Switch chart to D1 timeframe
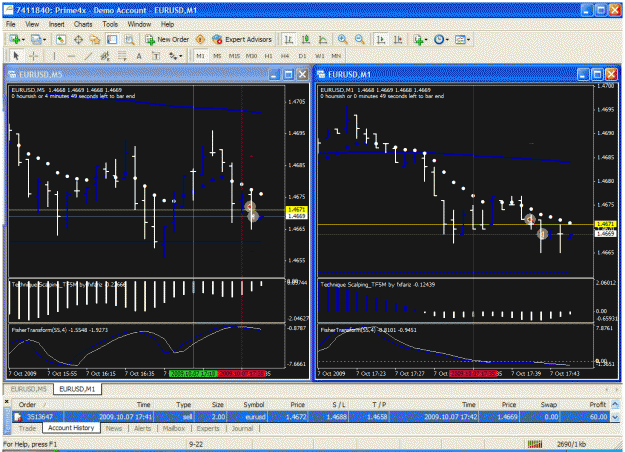 point(302,56)
